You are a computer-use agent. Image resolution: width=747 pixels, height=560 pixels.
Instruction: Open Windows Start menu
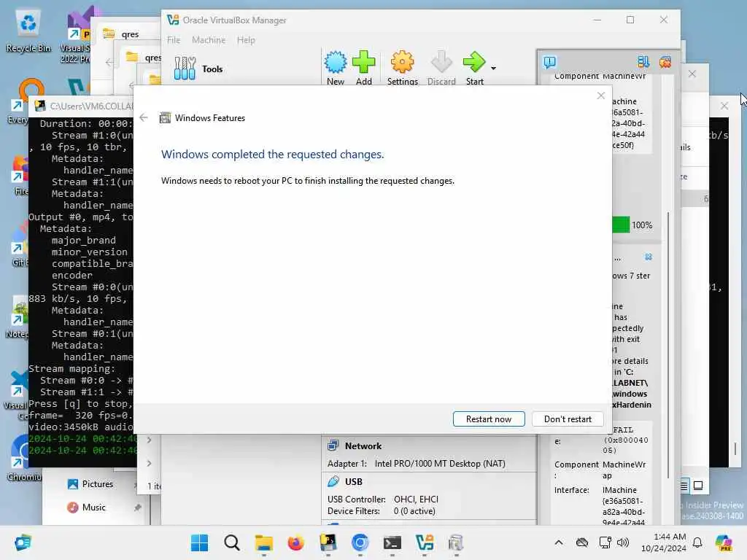click(199, 542)
